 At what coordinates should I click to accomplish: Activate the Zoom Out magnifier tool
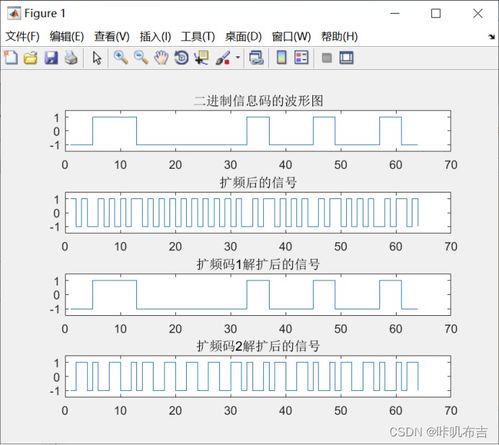[141, 58]
